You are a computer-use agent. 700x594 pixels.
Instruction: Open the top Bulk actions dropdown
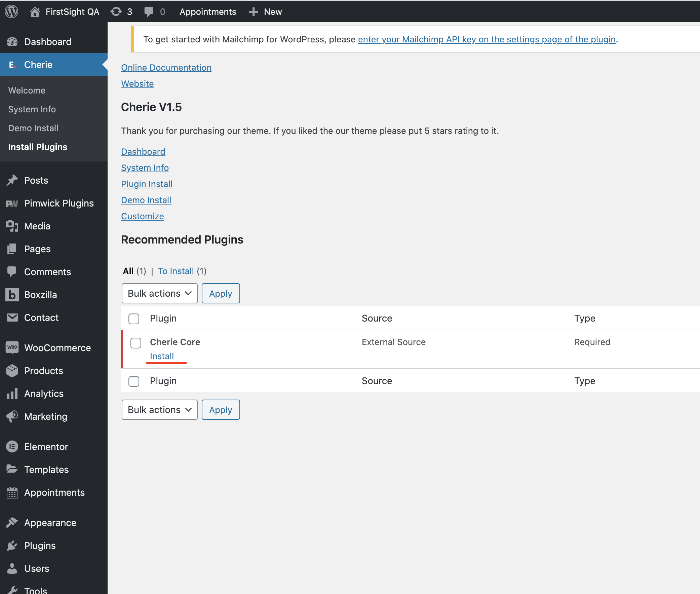pos(159,293)
